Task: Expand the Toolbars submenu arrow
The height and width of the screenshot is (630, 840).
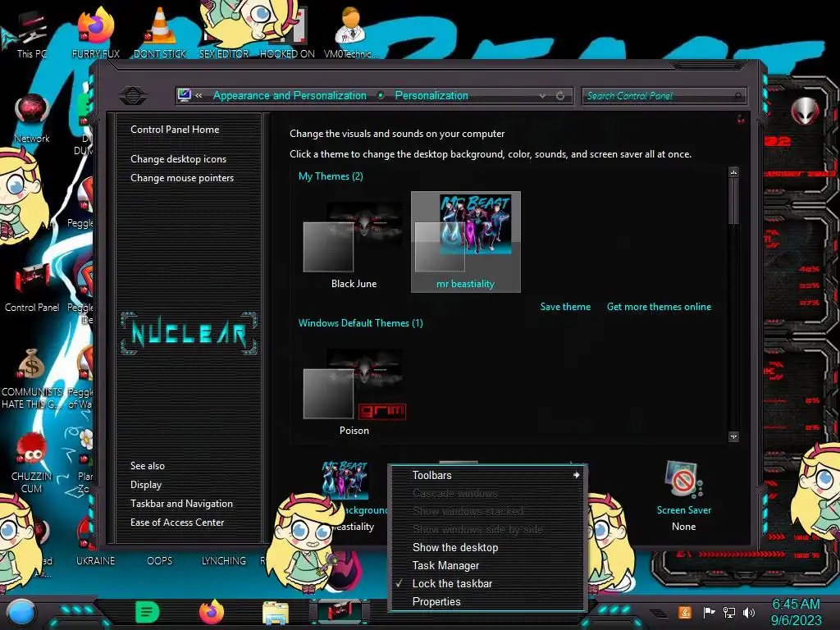Action: coord(577,475)
